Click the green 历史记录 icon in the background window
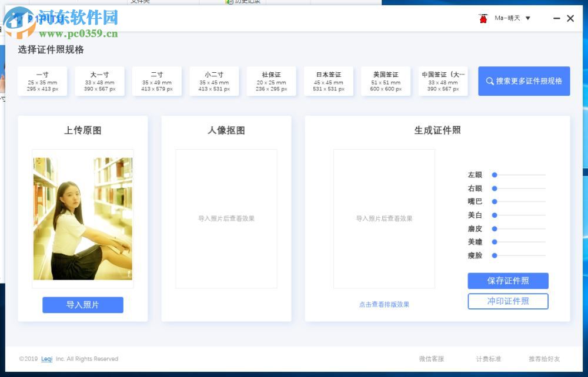Viewport: 588px width, 377px height. pyautogui.click(x=229, y=2)
